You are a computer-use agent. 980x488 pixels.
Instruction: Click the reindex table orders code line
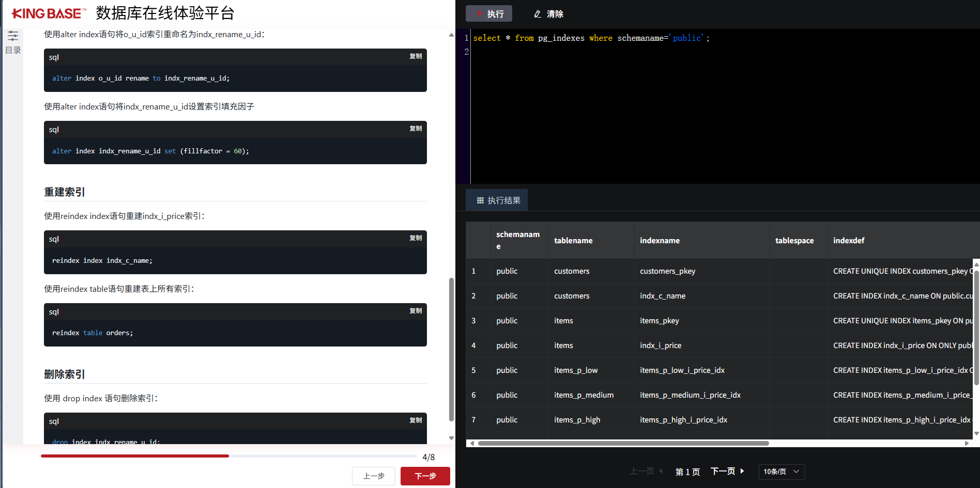click(93, 333)
